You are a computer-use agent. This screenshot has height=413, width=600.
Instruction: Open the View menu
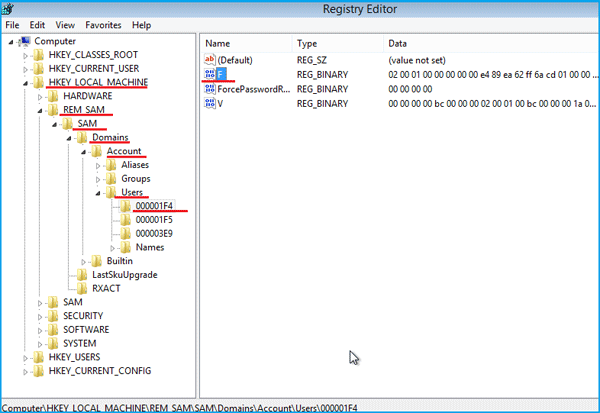(x=65, y=25)
